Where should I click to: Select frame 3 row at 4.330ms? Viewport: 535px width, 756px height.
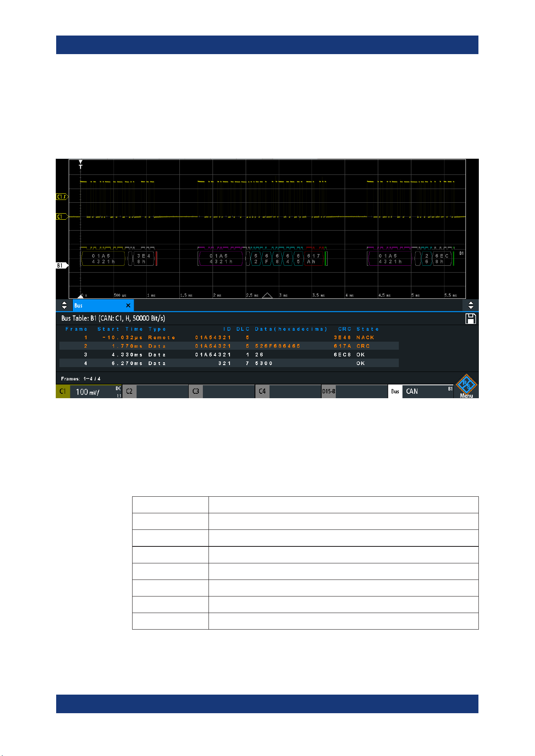[x=229, y=355]
